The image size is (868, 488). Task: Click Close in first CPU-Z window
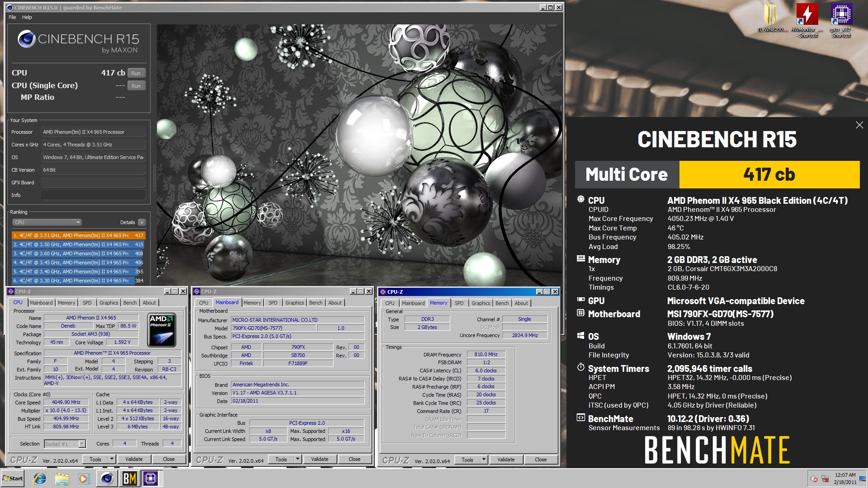click(x=169, y=459)
